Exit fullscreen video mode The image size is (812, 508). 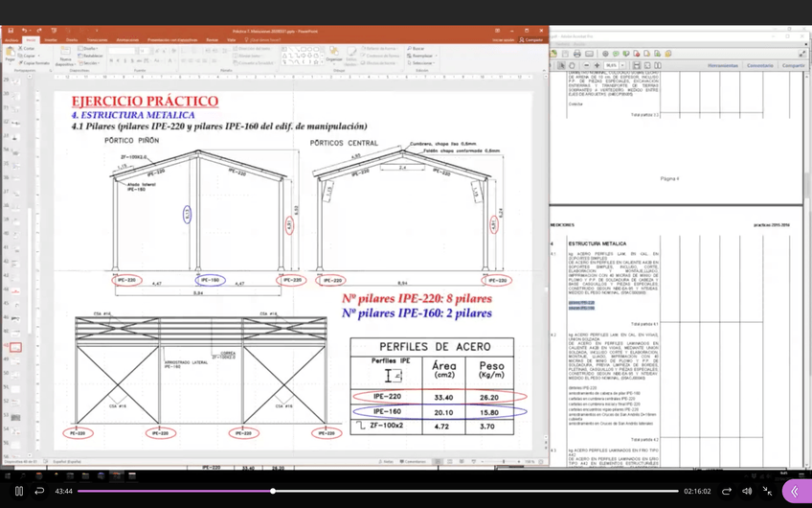(x=767, y=491)
